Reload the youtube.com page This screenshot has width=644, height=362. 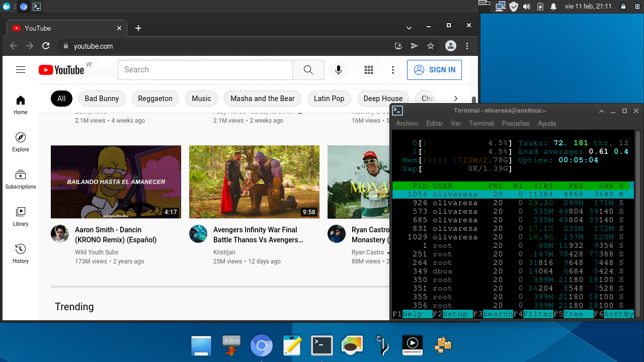46,46
